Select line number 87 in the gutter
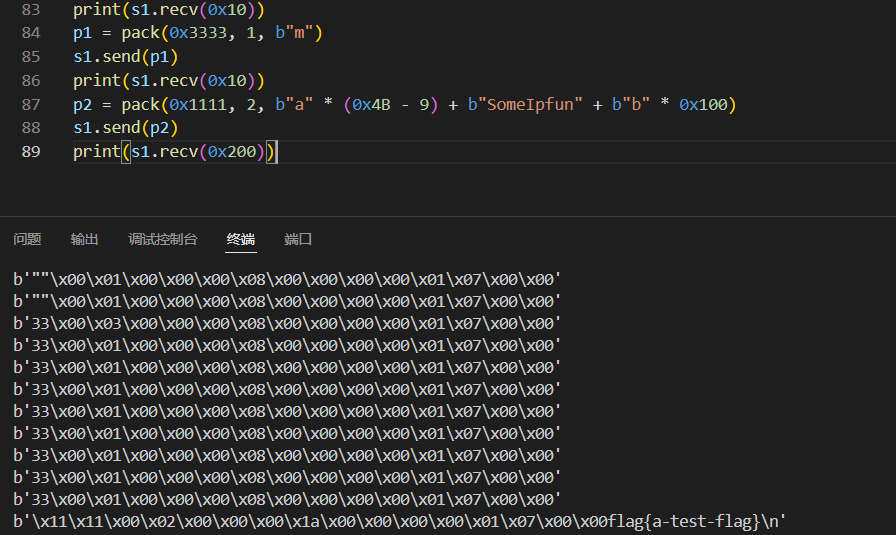This screenshot has height=535, width=896. pos(31,105)
